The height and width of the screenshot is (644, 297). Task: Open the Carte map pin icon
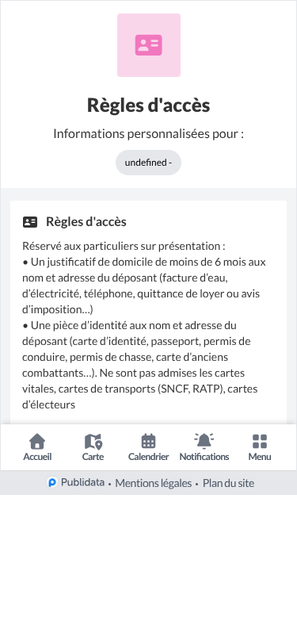93,442
